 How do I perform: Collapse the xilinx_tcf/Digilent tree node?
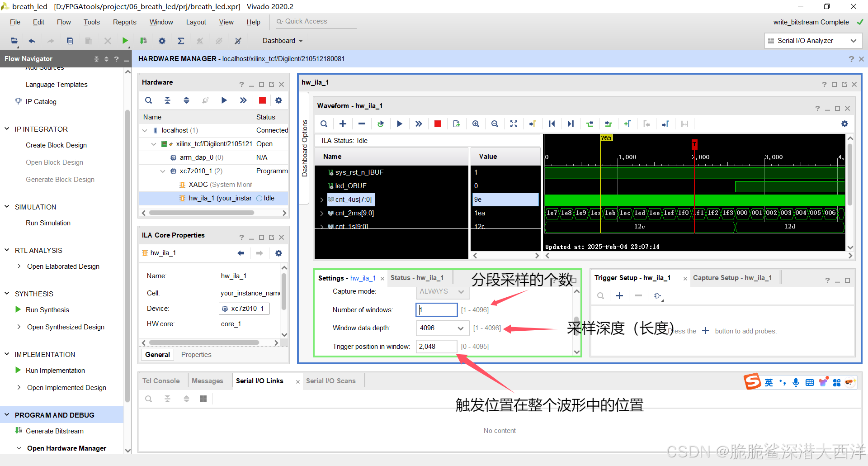[154, 144]
